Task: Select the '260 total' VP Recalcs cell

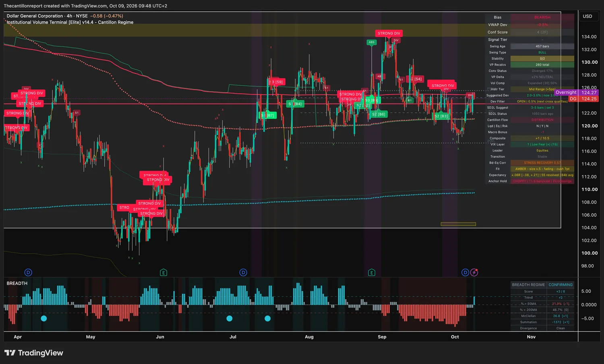Action: point(542,65)
